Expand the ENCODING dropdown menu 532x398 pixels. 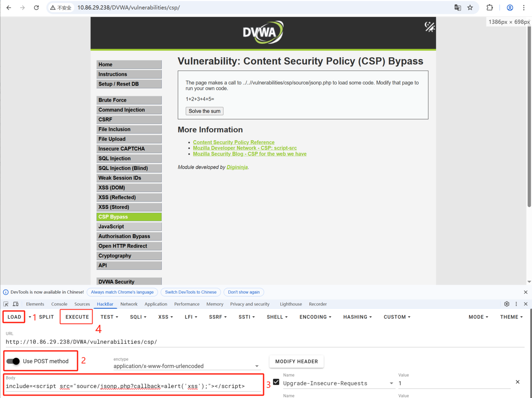(x=315, y=317)
